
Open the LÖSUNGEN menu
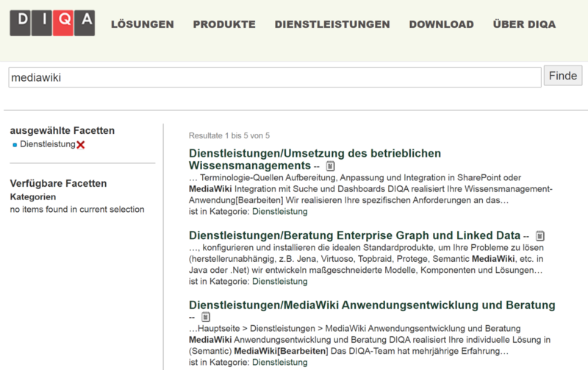[x=142, y=24]
